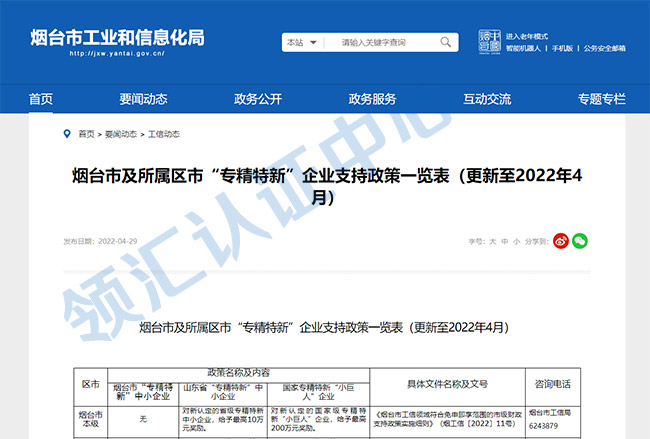
Task: Open the 要闻动态 navigation tab
Action: [143, 99]
